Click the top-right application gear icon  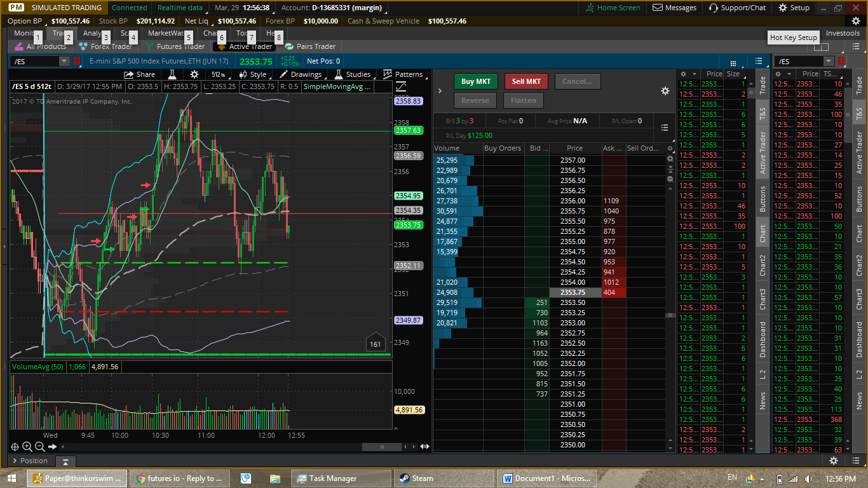pos(855,21)
